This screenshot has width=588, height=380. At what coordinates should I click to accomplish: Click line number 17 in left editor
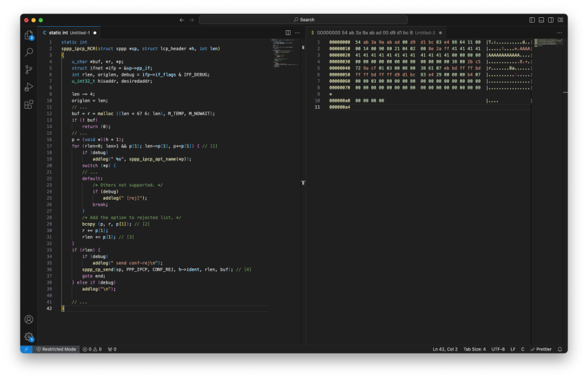[49, 146]
